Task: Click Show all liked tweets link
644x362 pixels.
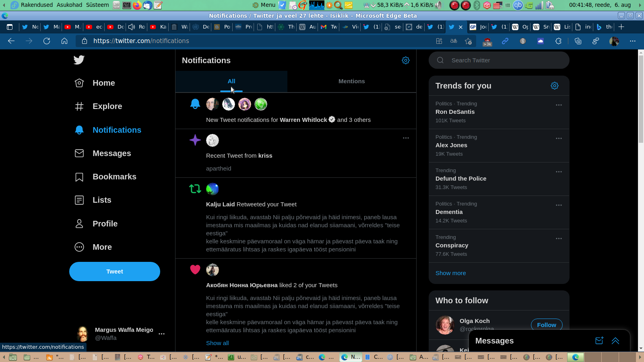Action: click(x=217, y=343)
